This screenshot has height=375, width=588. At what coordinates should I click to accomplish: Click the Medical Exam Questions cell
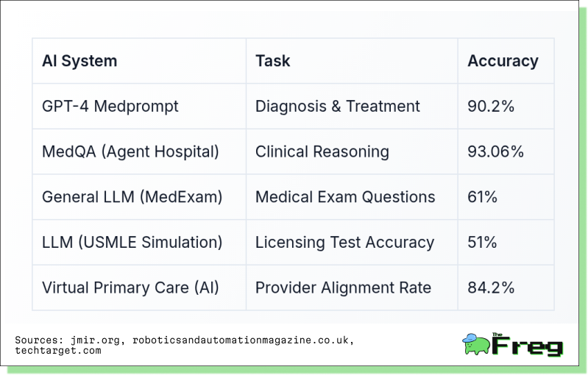(345, 197)
